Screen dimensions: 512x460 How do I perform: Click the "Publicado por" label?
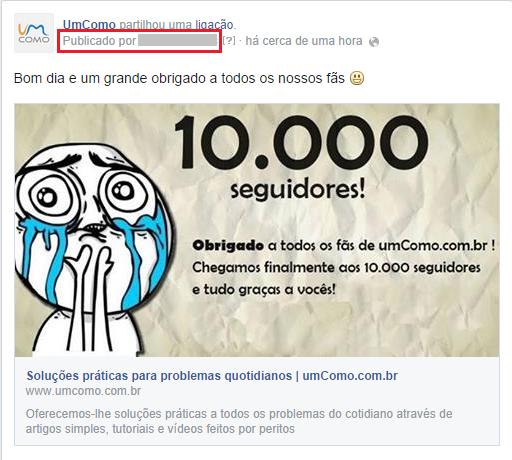point(99,41)
